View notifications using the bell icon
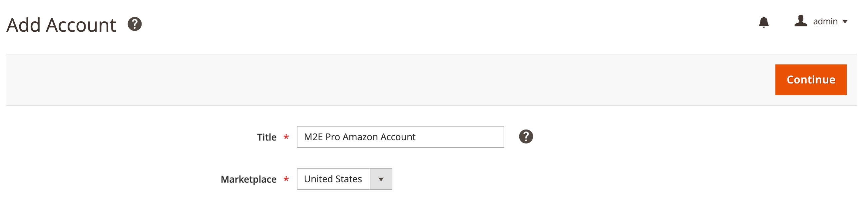 tap(764, 22)
